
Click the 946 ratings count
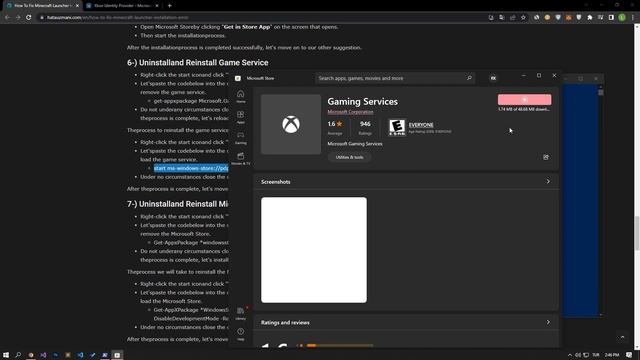coord(365,124)
